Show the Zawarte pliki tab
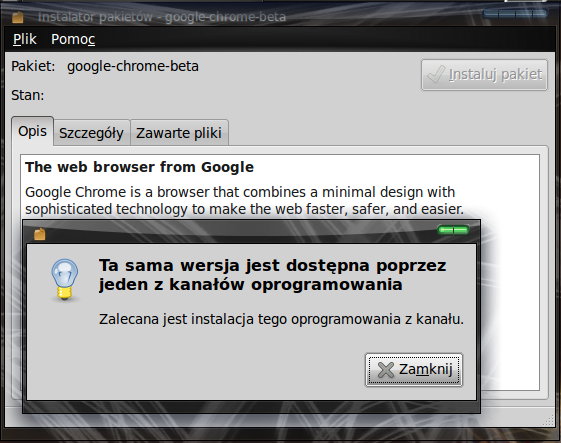Viewport: 561px width, 443px height. (179, 133)
